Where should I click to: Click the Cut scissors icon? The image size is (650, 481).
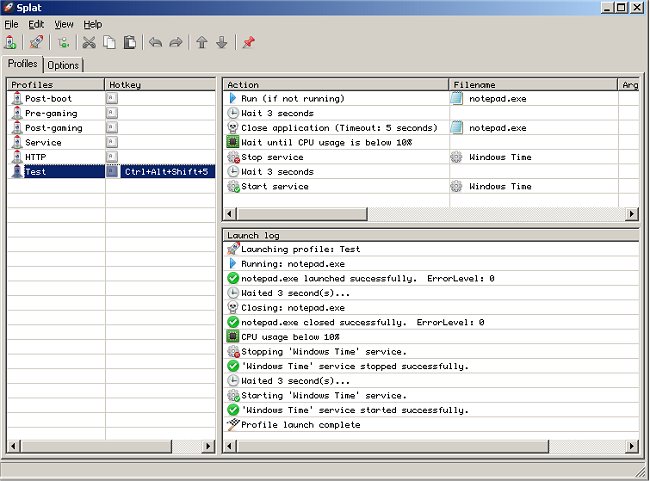click(x=89, y=42)
